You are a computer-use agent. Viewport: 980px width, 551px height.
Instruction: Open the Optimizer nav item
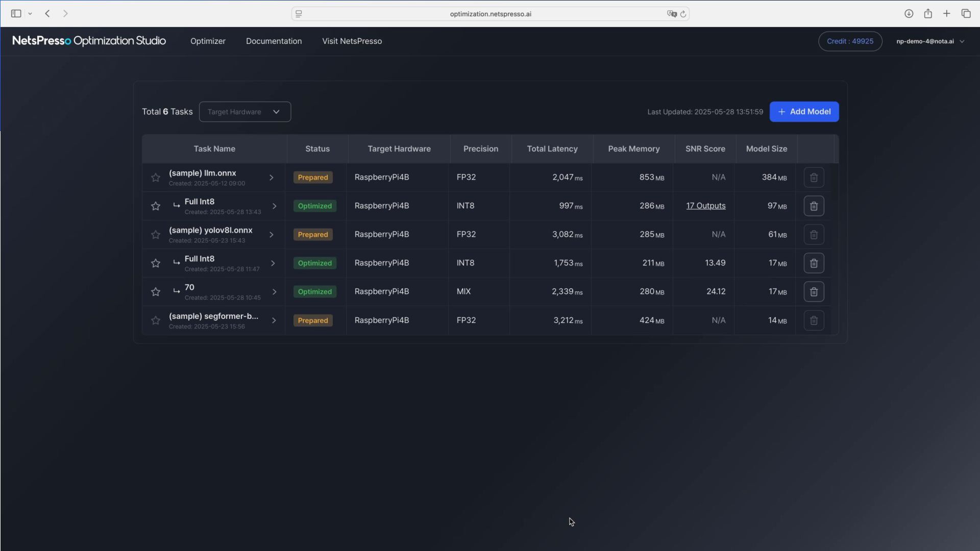coord(208,41)
